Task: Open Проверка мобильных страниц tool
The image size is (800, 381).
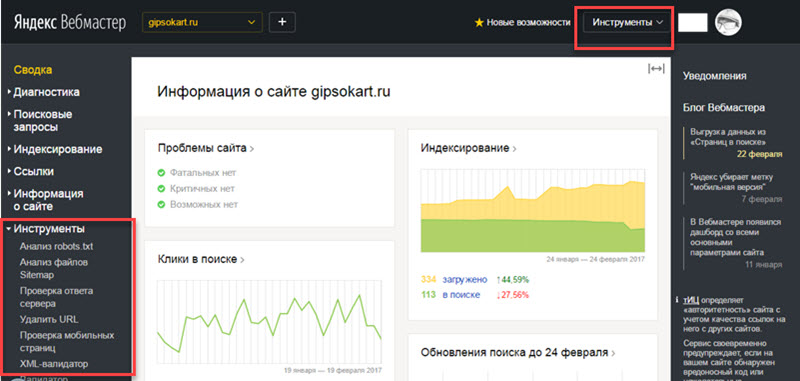Action: (67, 342)
